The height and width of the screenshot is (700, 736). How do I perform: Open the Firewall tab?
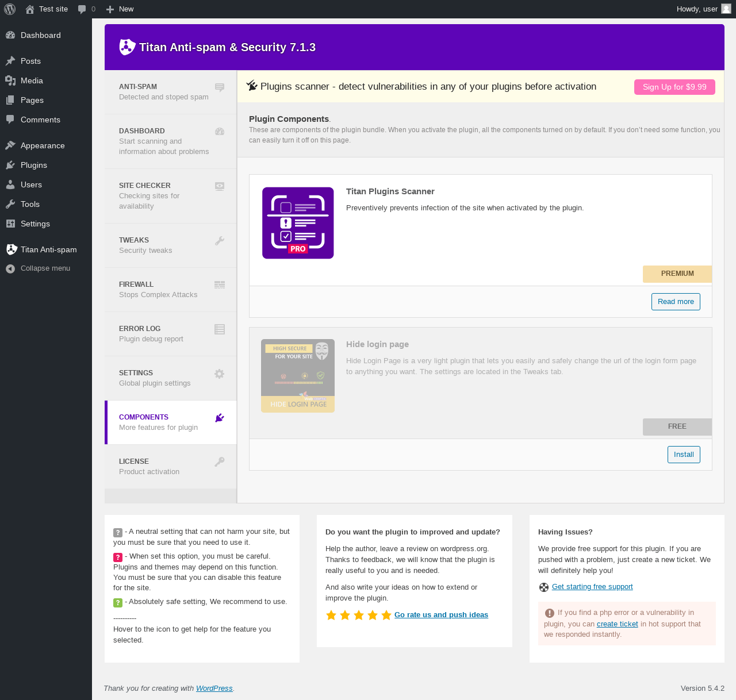(x=171, y=290)
